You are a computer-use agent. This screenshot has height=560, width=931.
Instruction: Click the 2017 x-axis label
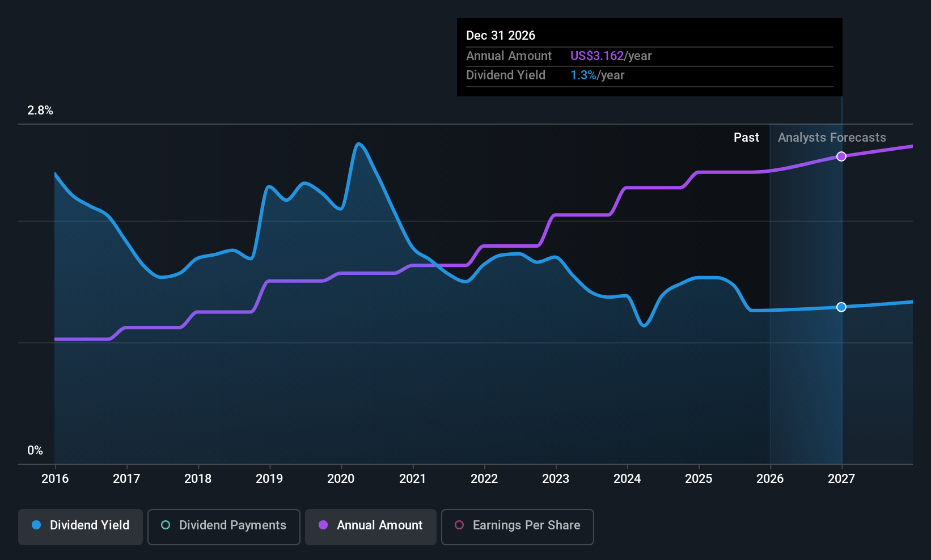pos(126,479)
